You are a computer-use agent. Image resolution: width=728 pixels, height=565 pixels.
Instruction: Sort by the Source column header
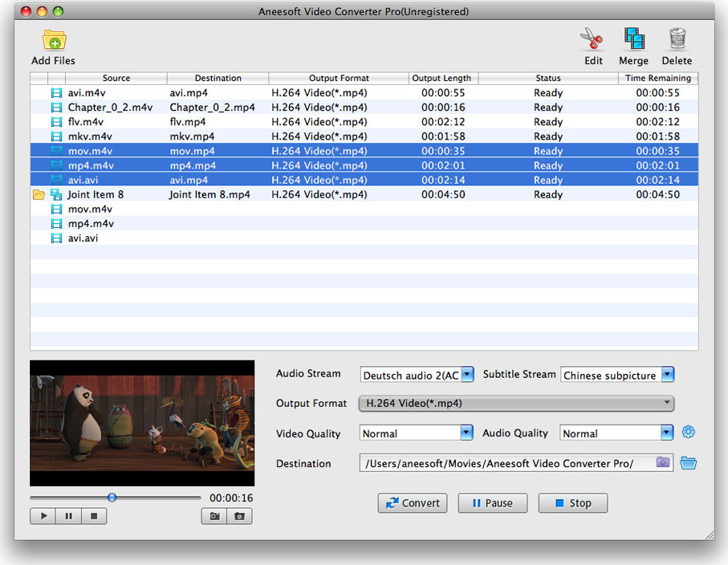coord(116,78)
